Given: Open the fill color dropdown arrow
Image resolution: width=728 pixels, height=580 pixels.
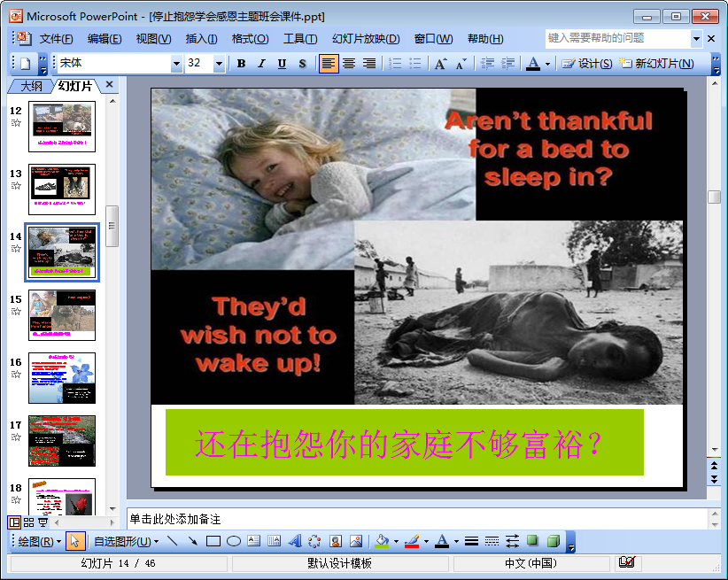Looking at the screenshot, I should tap(395, 541).
